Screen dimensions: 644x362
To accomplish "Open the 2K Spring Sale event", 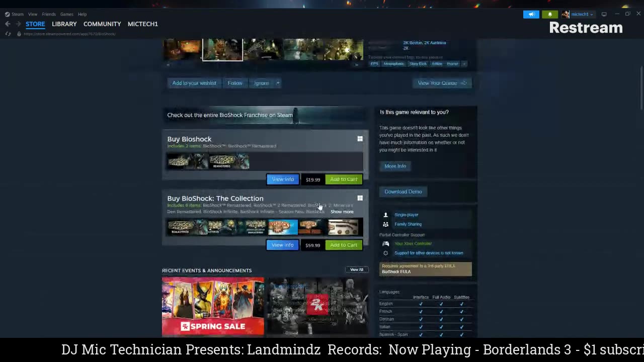I will pos(213,306).
